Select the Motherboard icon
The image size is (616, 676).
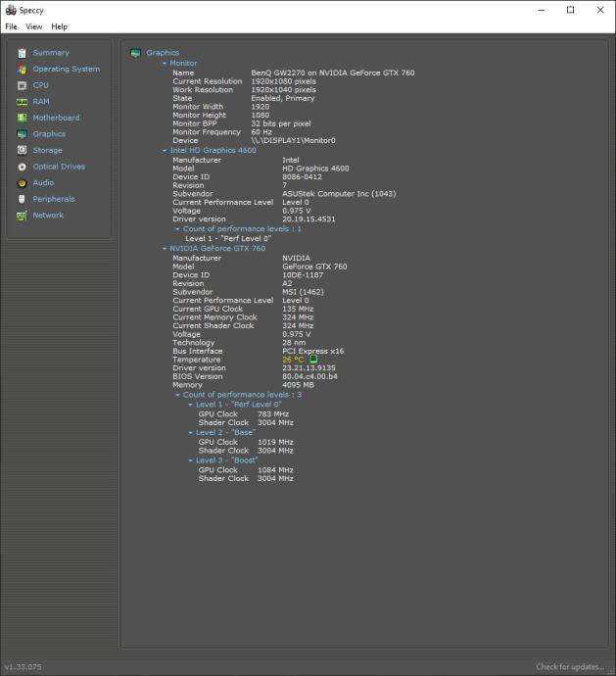tap(22, 118)
